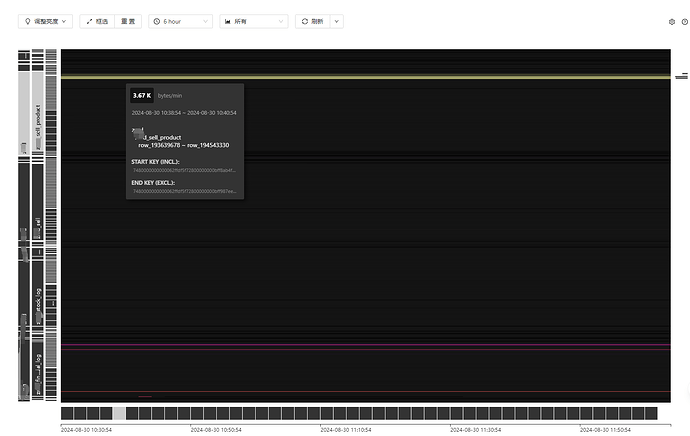The width and height of the screenshot is (690, 436).
Task: Click the chart icon in metric selector
Action: click(x=228, y=21)
